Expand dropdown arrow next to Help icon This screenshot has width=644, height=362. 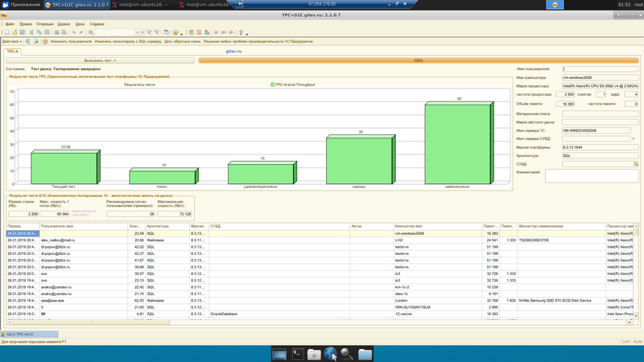(181, 33)
